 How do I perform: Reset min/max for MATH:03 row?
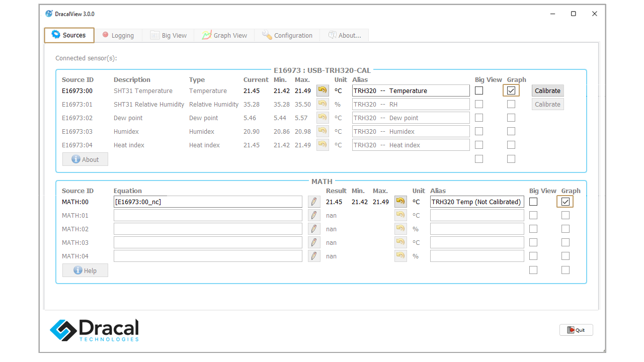tap(400, 242)
